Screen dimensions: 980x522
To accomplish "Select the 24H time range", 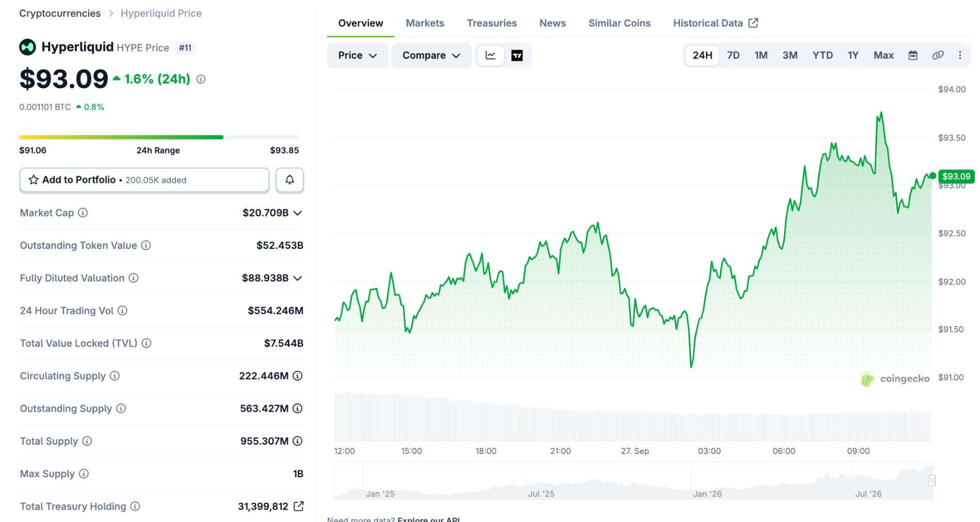I will (x=703, y=56).
